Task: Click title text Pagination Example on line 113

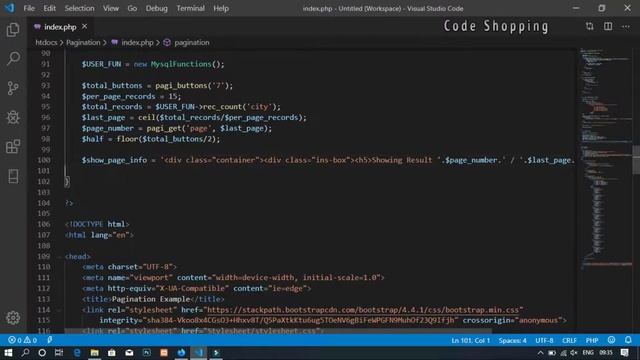Action: (151, 299)
